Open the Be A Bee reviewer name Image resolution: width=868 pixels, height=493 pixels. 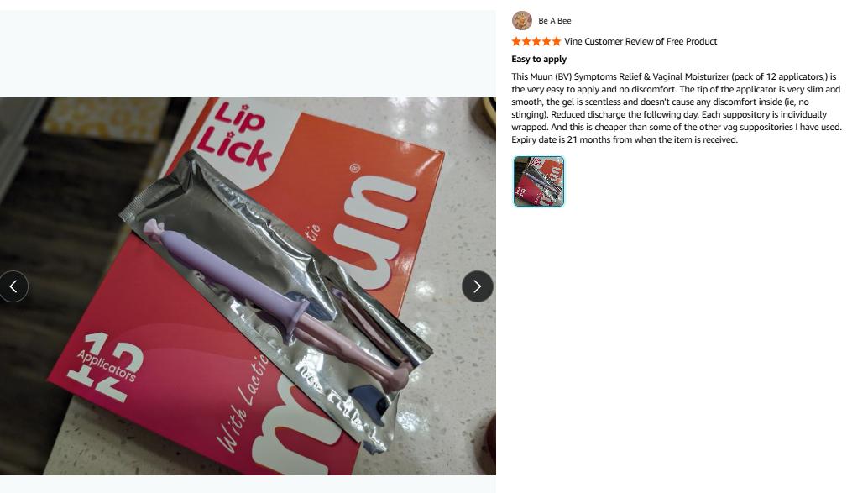555,20
